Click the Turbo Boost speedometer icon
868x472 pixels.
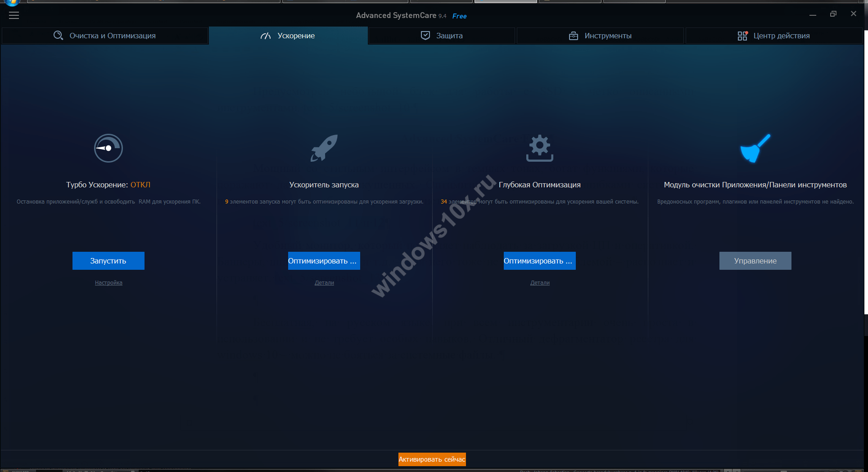pos(108,148)
